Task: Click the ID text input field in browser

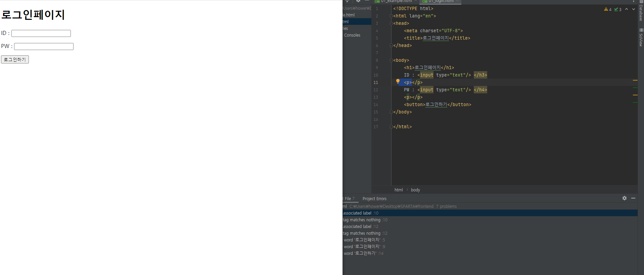Action: point(41,33)
